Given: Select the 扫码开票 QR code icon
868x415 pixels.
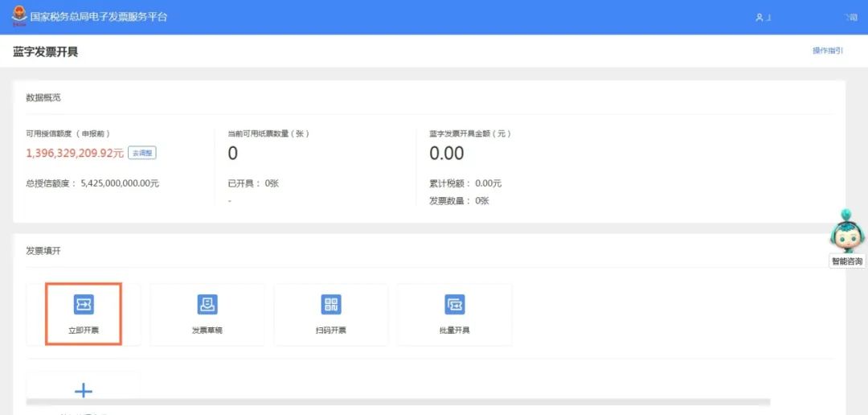Looking at the screenshot, I should (331, 304).
